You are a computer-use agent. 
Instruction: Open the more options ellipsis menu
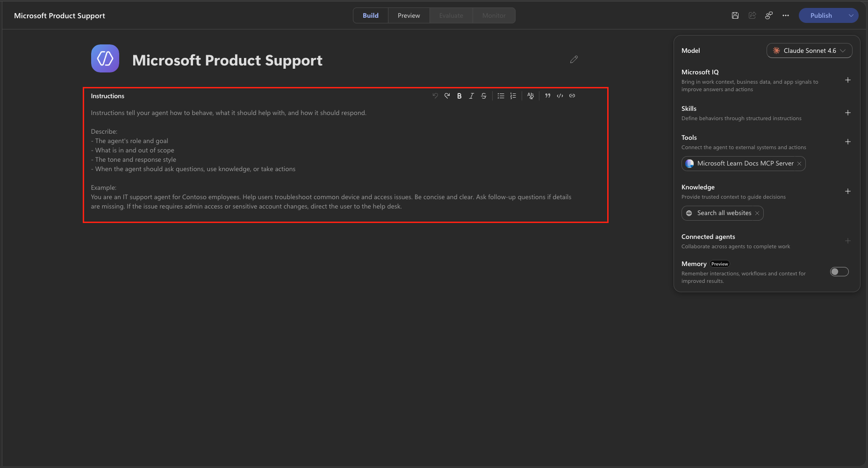click(x=786, y=15)
